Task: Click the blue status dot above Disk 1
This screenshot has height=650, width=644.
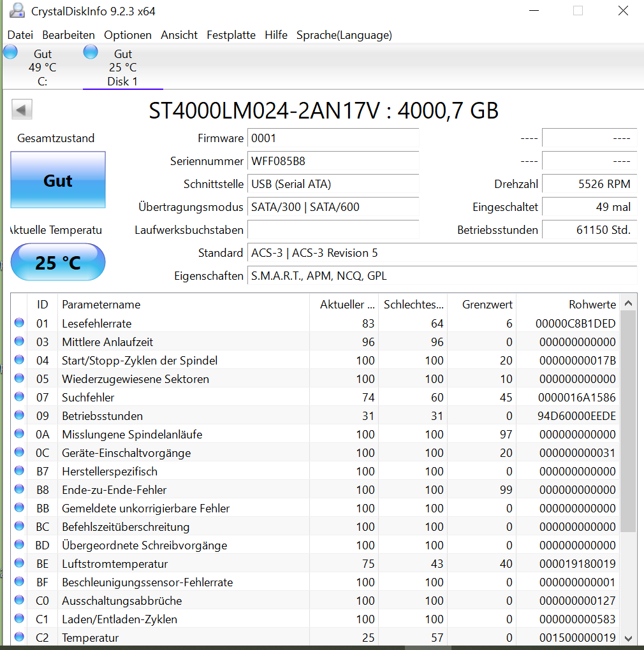Action: click(90, 52)
